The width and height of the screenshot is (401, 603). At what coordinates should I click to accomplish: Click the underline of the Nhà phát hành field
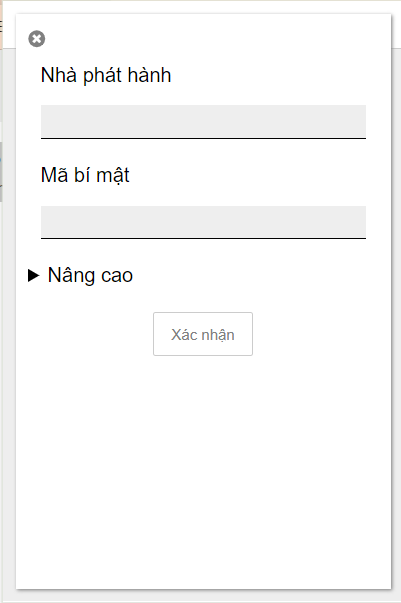203,138
